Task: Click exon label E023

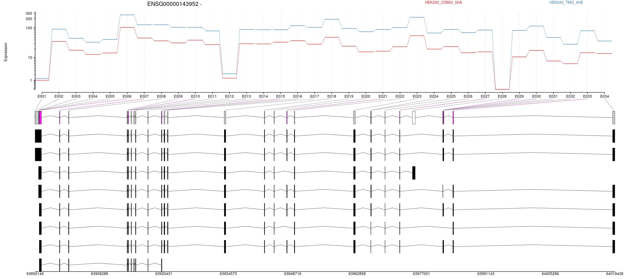Action: (417, 96)
